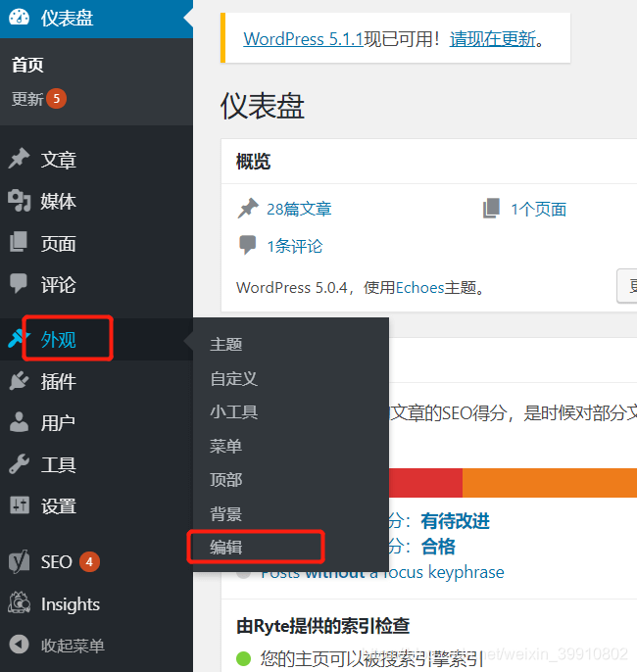
Task: Click the SEO notification badge 4
Action: (89, 562)
